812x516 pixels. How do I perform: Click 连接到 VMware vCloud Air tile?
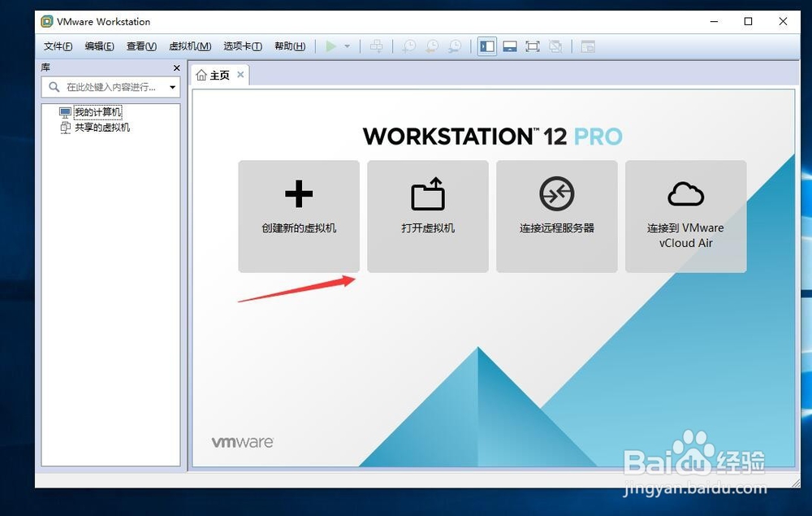685,216
